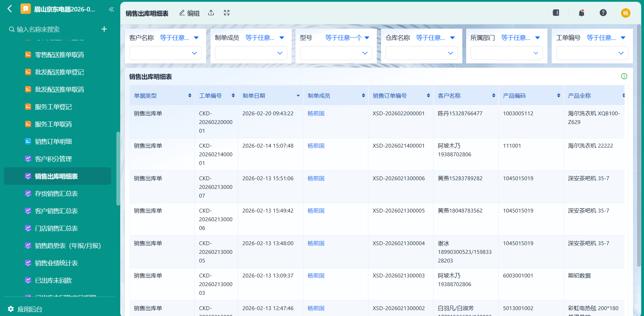This screenshot has width=644, height=316.
Task: Click the sidebar vertical scrollbar
Action: pyautogui.click(x=118, y=168)
